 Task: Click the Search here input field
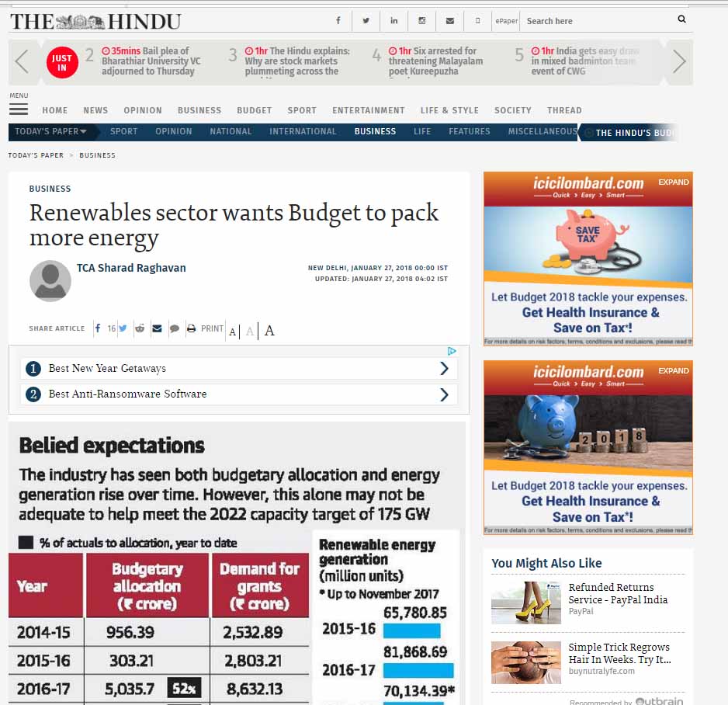pos(599,21)
